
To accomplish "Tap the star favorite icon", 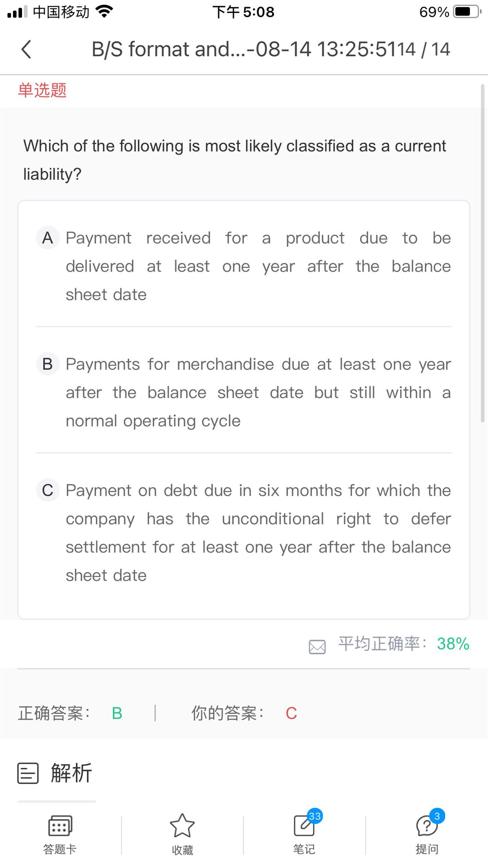I will [182, 825].
